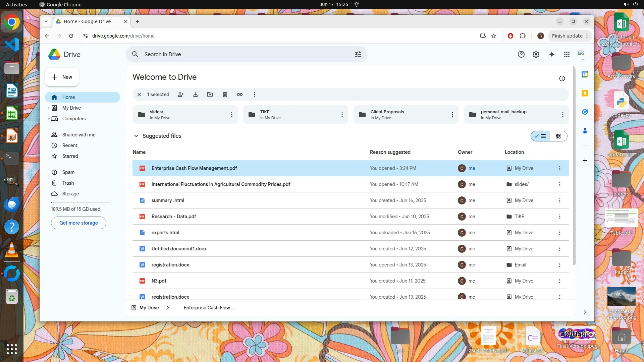This screenshot has height=362, width=644.
Task: Open advanced search filter options
Action: pos(358,54)
